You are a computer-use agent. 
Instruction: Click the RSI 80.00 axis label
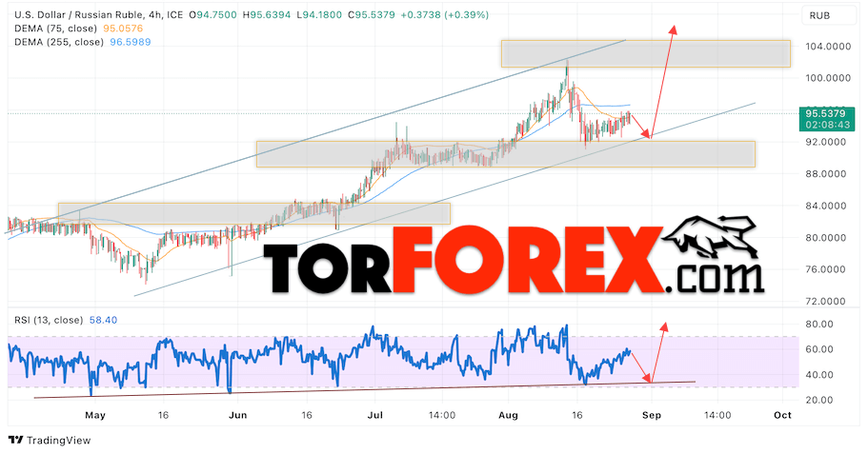point(819,324)
